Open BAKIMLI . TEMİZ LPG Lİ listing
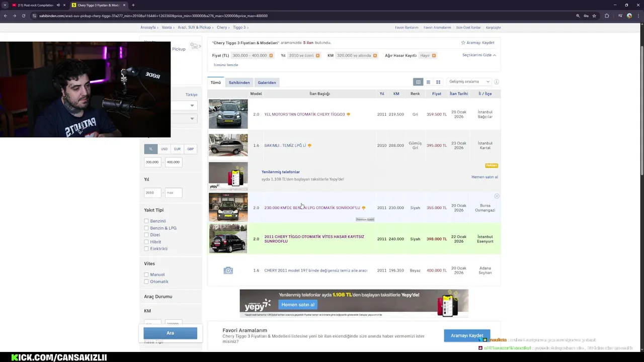Image resolution: width=644 pixels, height=362 pixels. 285,145
